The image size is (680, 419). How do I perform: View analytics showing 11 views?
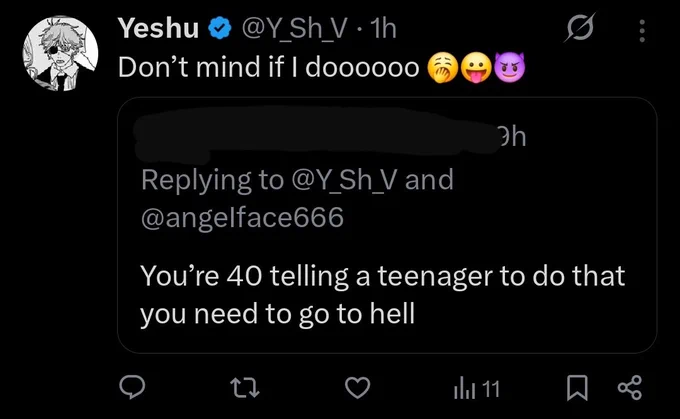[x=477, y=389]
